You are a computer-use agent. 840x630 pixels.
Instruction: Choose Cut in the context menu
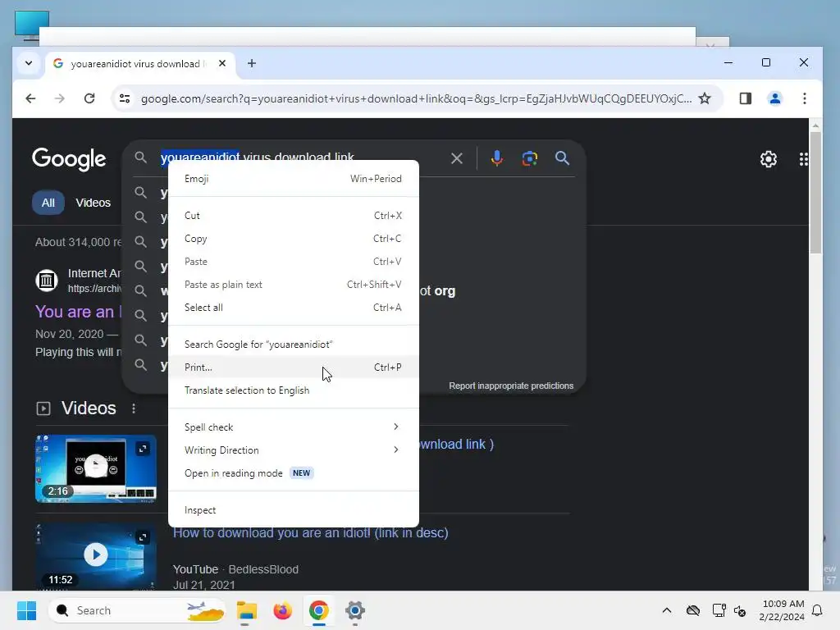pos(293,216)
